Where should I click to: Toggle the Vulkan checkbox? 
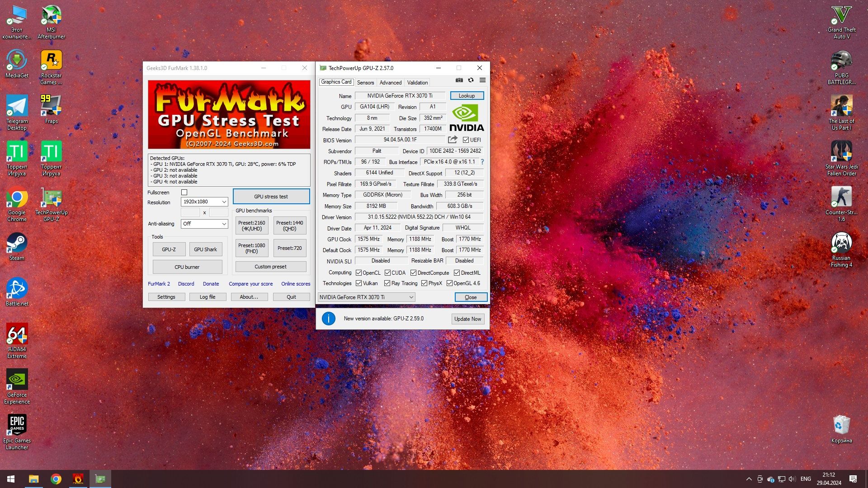pyautogui.click(x=359, y=283)
